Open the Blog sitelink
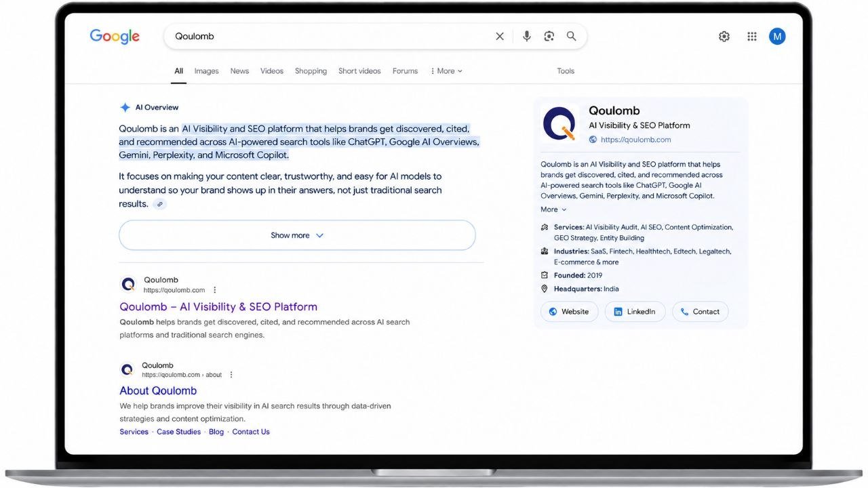Screen dimensions: 868x488 pos(216,432)
